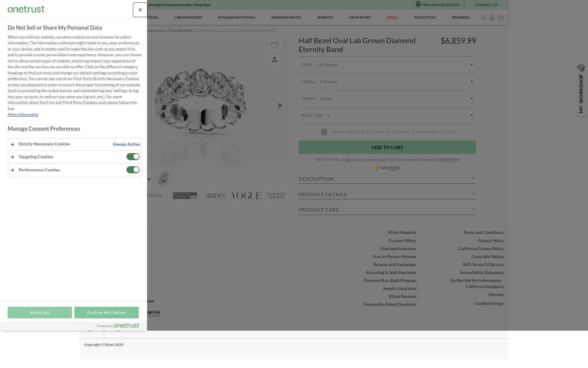The height and width of the screenshot is (368, 588).
Task: Click the Money Under 30 logo
Action: point(185,196)
